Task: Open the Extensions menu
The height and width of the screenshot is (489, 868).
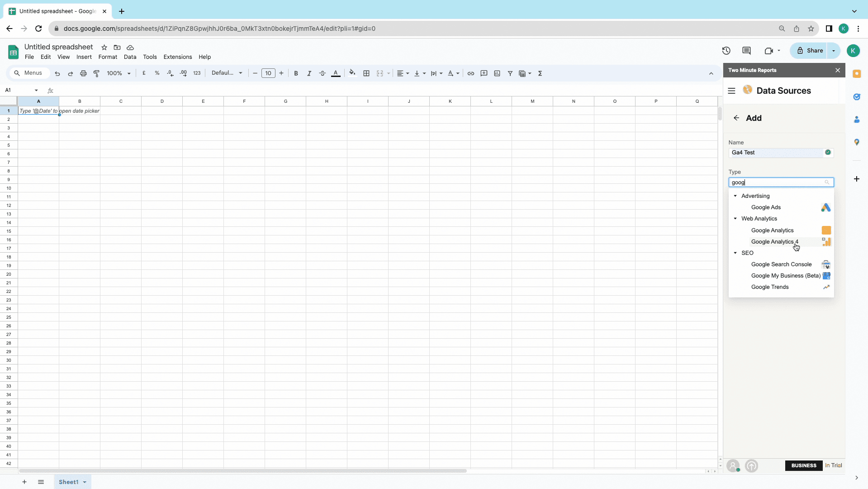Action: click(178, 57)
